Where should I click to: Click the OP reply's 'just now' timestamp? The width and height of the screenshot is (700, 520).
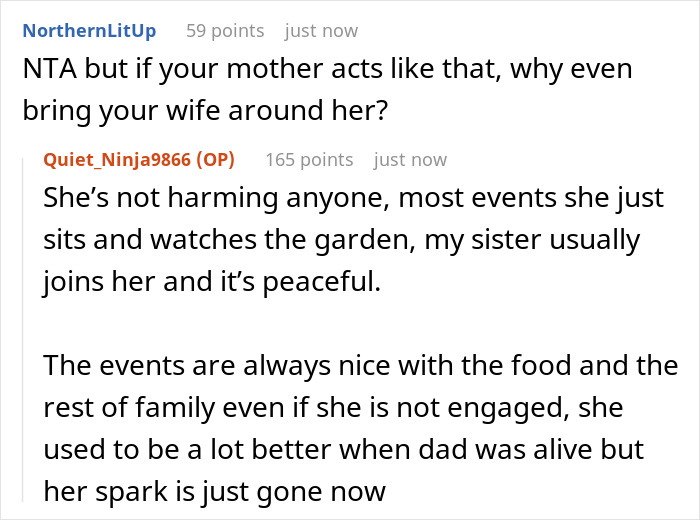click(x=410, y=160)
